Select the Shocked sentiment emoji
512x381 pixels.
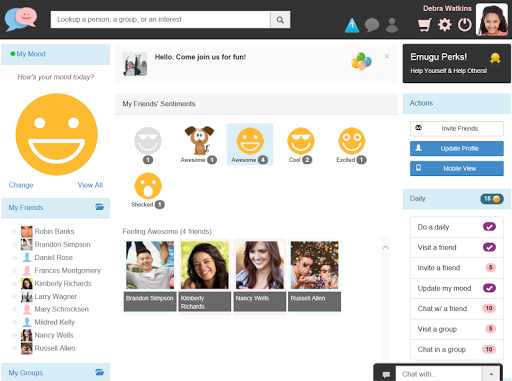pyautogui.click(x=148, y=186)
